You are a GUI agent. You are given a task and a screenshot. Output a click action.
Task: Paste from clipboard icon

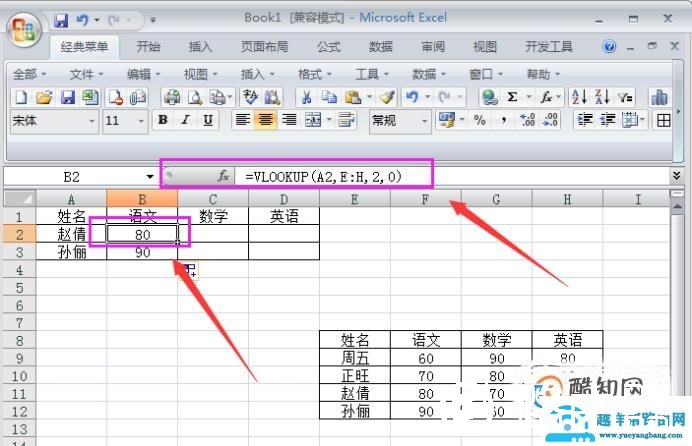353,97
